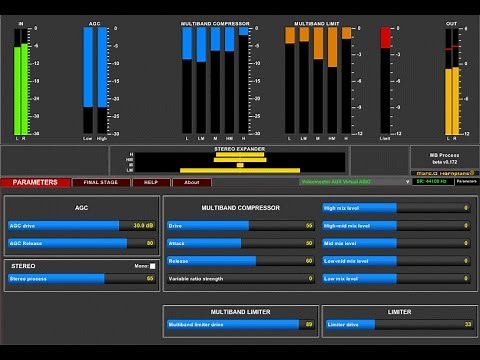Screen dimensions: 480x360
Task: Click the green IN left channel meter
Action: click(x=17, y=82)
